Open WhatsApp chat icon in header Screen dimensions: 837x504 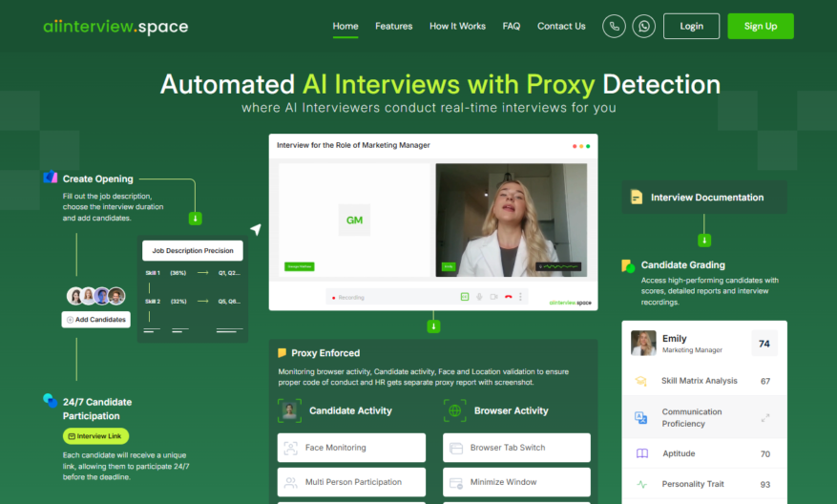644,26
